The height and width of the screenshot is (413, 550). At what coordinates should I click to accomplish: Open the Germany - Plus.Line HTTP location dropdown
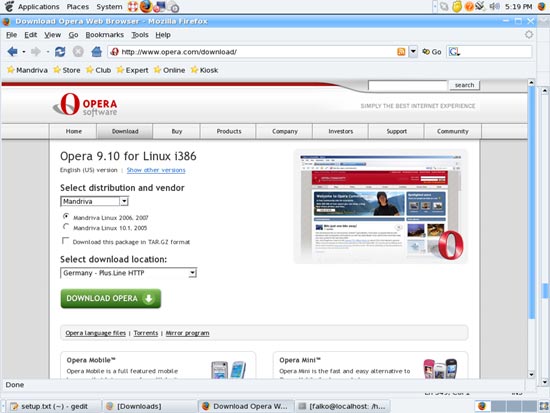(x=128, y=273)
